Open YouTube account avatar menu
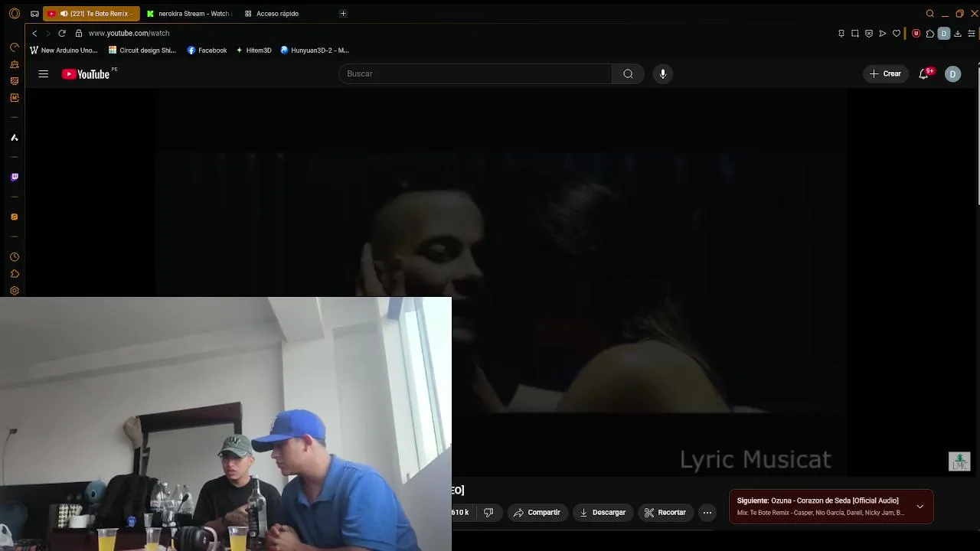Screen dimensions: 980x551 point(952,74)
